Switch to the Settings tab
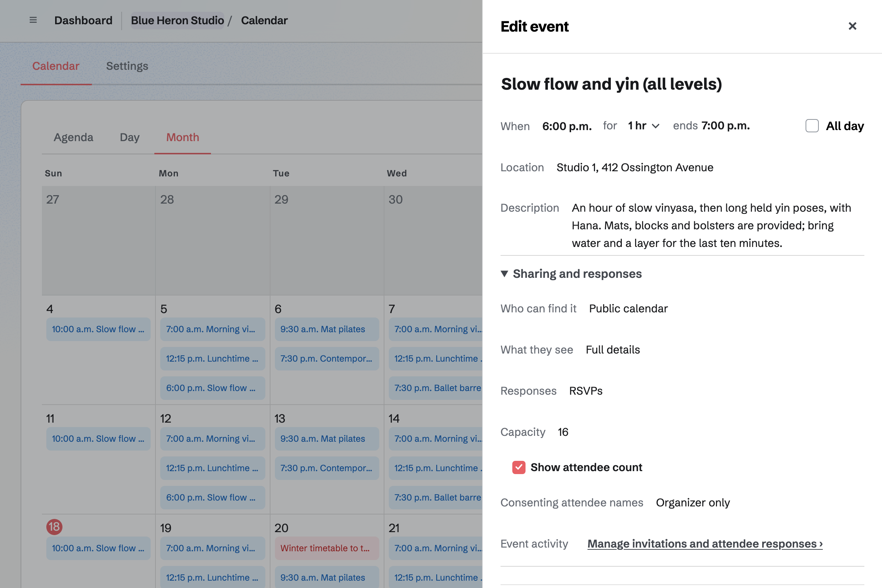Screen dimensions: 882x588 127,66
